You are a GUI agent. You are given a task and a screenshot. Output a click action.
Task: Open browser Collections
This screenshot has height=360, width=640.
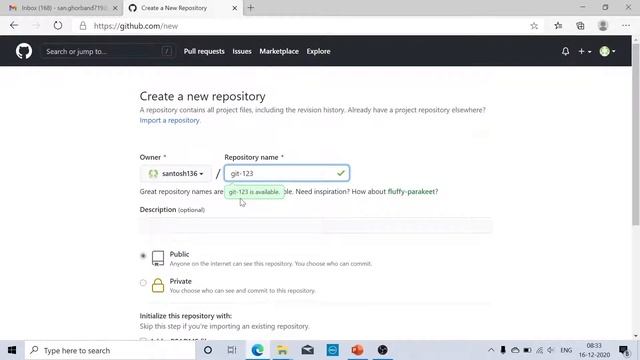(580, 26)
